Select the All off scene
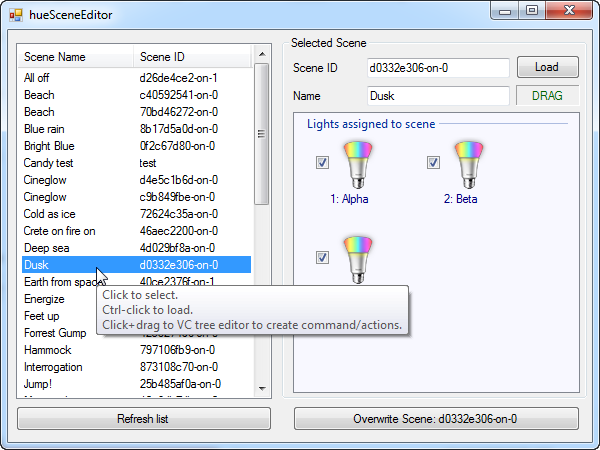600x450 pixels. click(x=136, y=78)
